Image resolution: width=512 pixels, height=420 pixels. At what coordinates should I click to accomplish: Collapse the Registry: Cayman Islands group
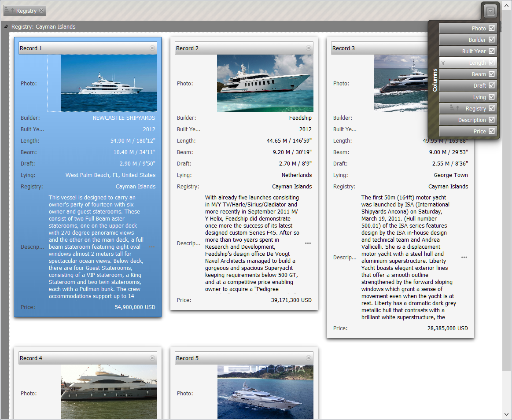click(x=6, y=26)
